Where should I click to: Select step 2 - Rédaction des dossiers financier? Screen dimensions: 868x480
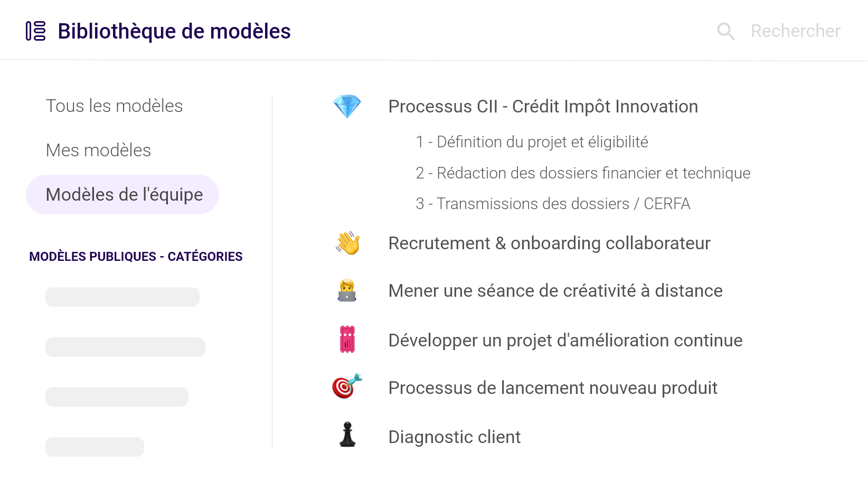(x=583, y=173)
